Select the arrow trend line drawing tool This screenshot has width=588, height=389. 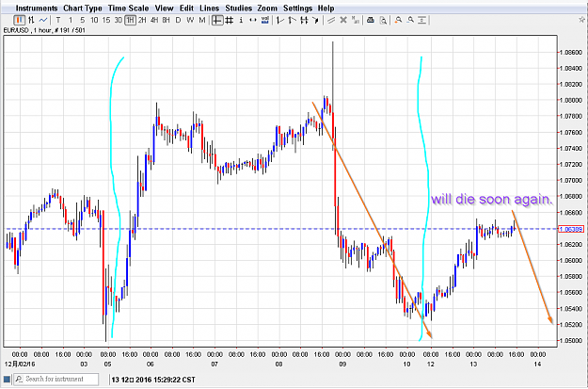click(293, 20)
